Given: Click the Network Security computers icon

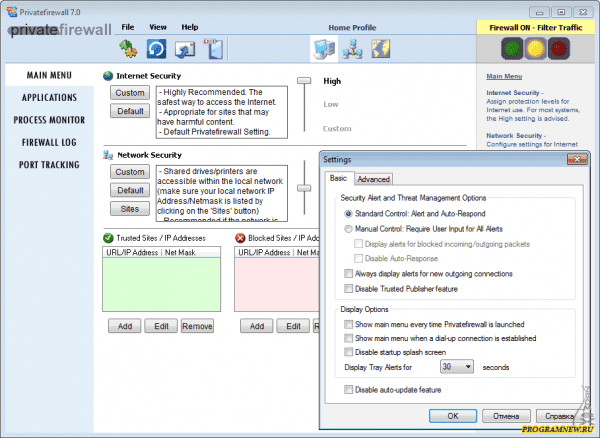Looking at the screenshot, I should (108, 155).
